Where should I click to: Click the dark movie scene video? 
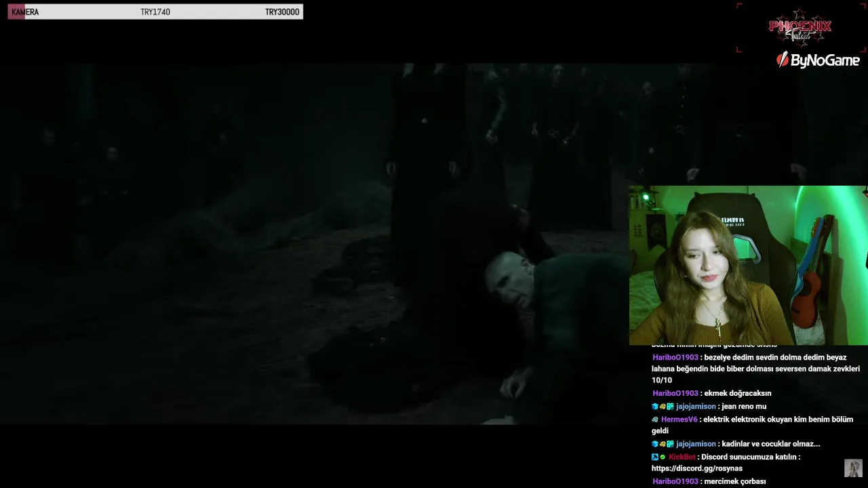coord(315,244)
